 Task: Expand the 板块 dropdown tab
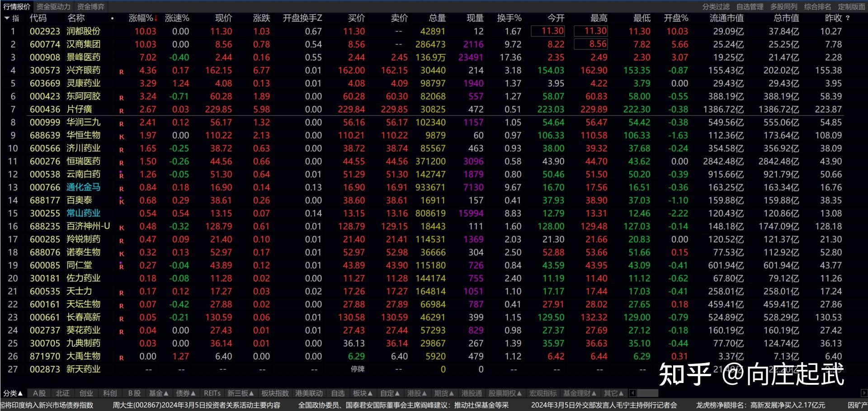point(363,393)
